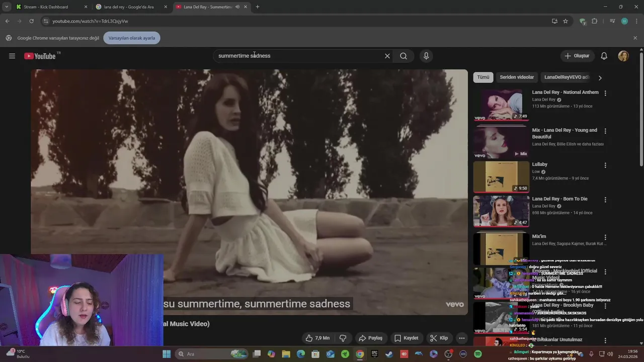Viewport: 644px width, 362px height.
Task: Click install app icon in address bar
Action: 554,21
